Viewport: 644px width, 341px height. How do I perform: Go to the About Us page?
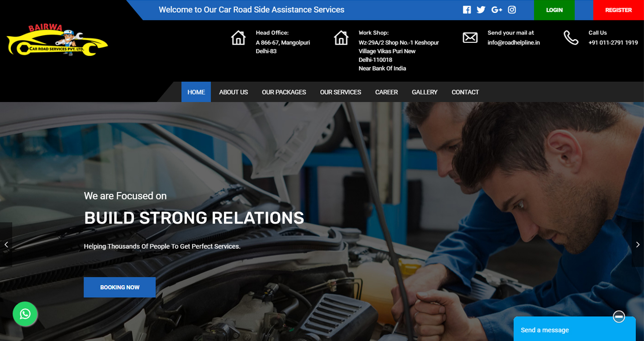233,92
